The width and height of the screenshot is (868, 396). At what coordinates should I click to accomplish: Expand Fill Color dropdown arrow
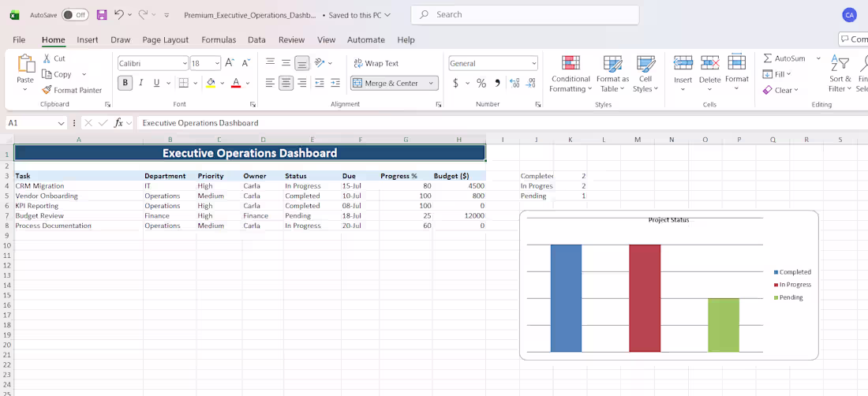click(x=222, y=83)
